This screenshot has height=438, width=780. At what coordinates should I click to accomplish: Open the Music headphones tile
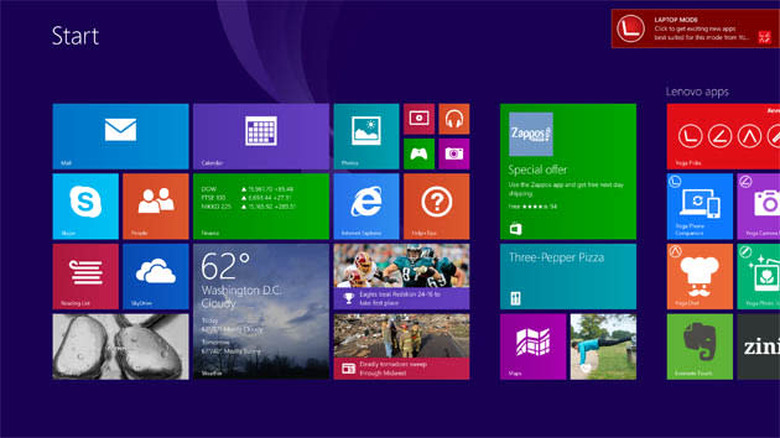454,119
